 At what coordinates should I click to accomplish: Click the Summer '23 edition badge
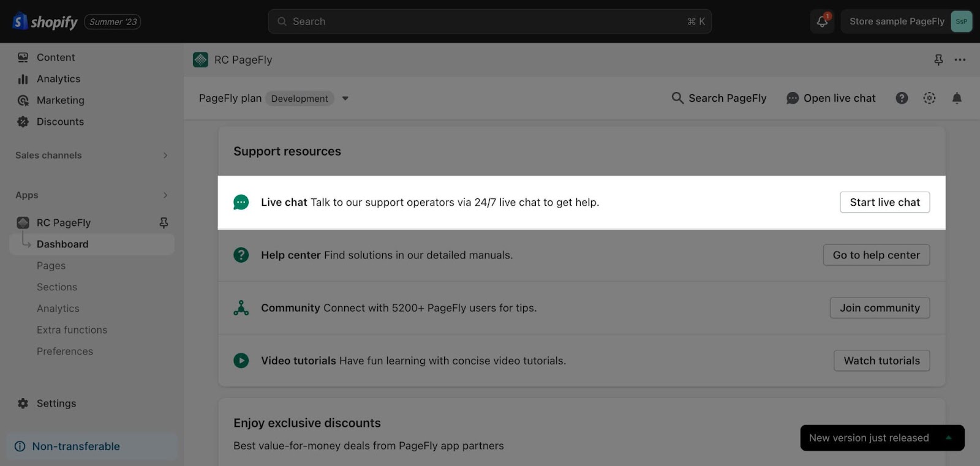pyautogui.click(x=113, y=22)
